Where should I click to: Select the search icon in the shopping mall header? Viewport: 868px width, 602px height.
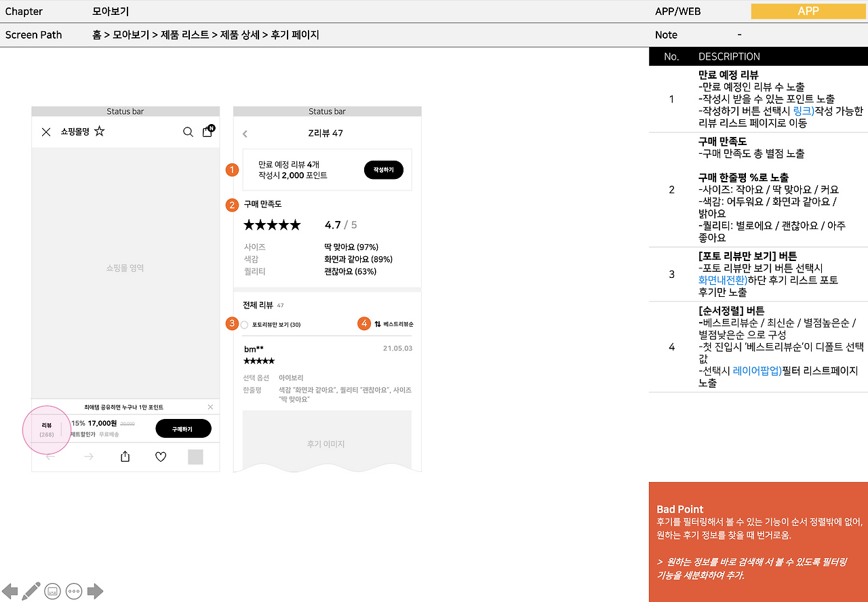pos(188,132)
